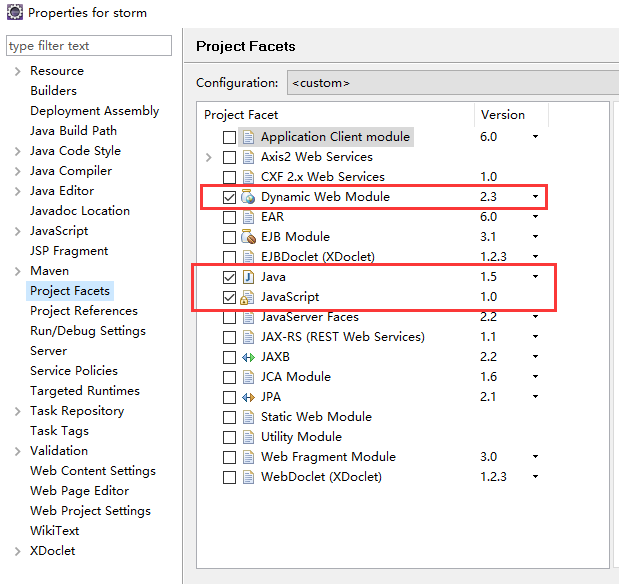Click the WebDoclet (XDoclet) document icon

(x=248, y=477)
